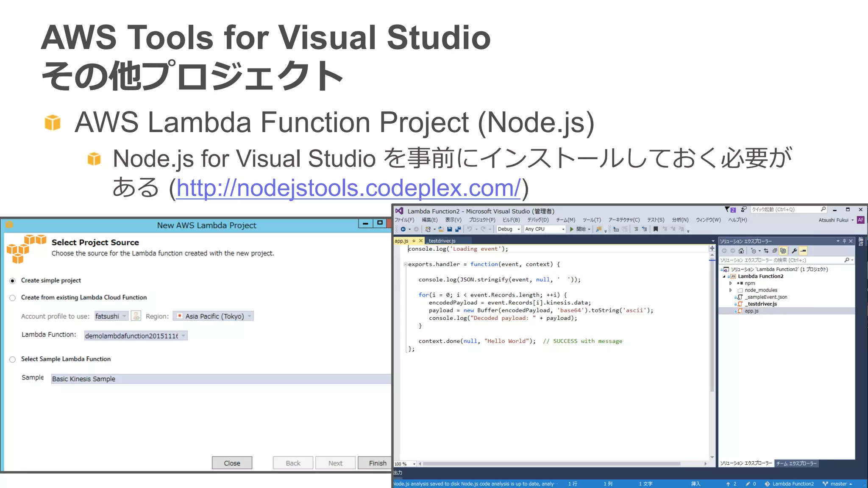This screenshot has width=868, height=488.
Task: Choose Select Sample Lambda Function option
Action: pos(13,359)
